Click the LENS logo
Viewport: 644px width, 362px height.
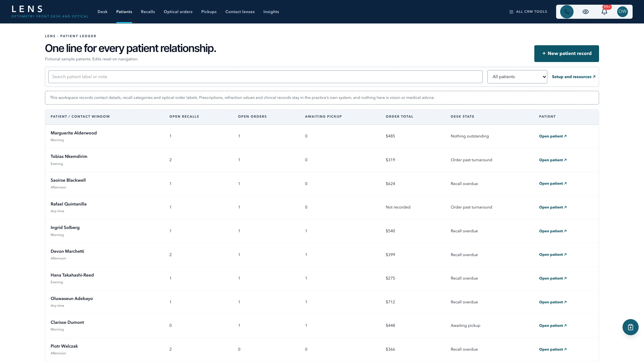coord(50,12)
